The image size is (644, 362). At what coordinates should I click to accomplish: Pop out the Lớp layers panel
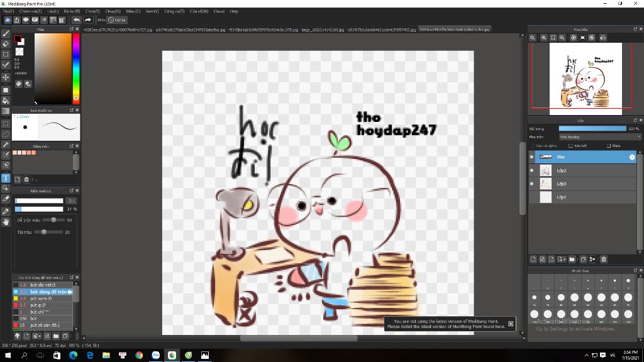pos(635,120)
